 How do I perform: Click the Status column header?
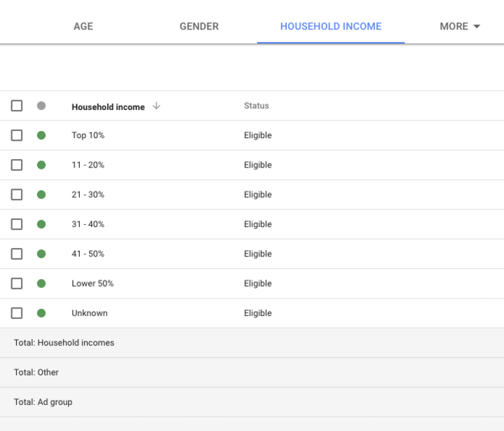point(257,106)
